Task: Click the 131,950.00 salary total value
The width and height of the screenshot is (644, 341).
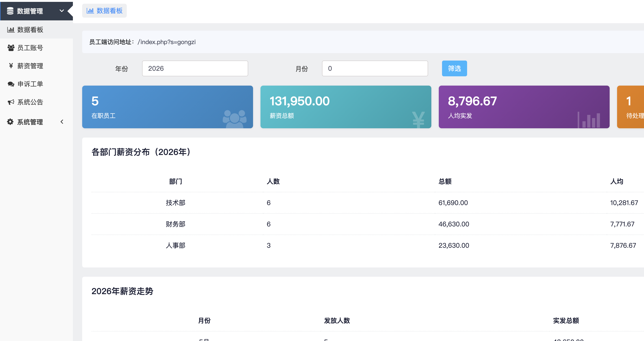Action: [299, 101]
